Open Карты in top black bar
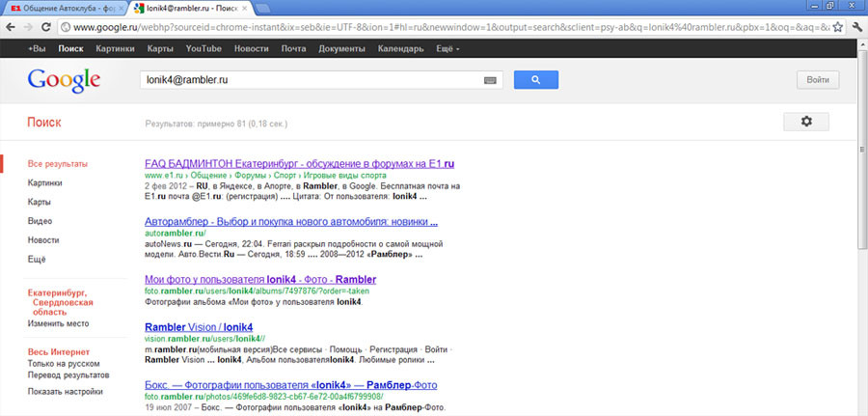 (160, 49)
